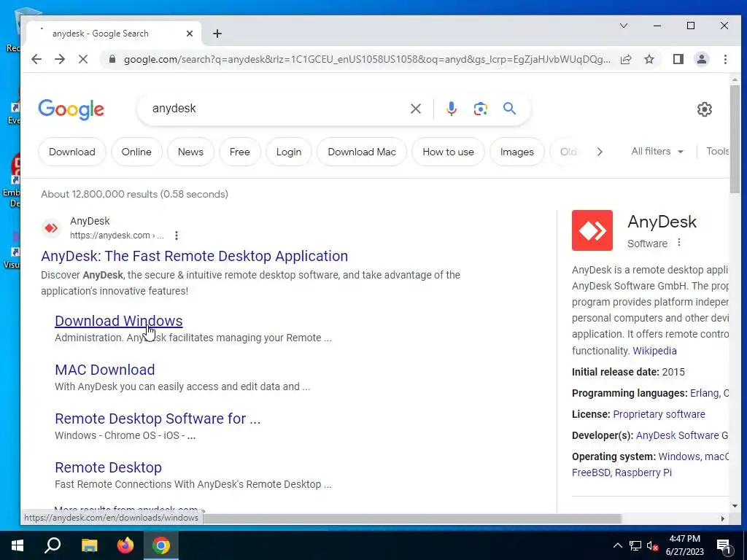Click horizontal scrollbar right arrow
Viewport: 747px width, 560px height.
[x=723, y=519]
